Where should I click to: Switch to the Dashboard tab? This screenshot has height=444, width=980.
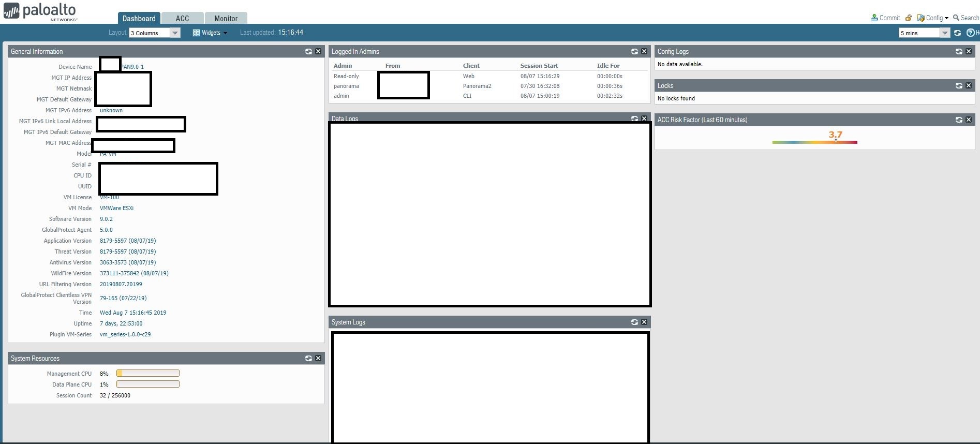coord(139,18)
